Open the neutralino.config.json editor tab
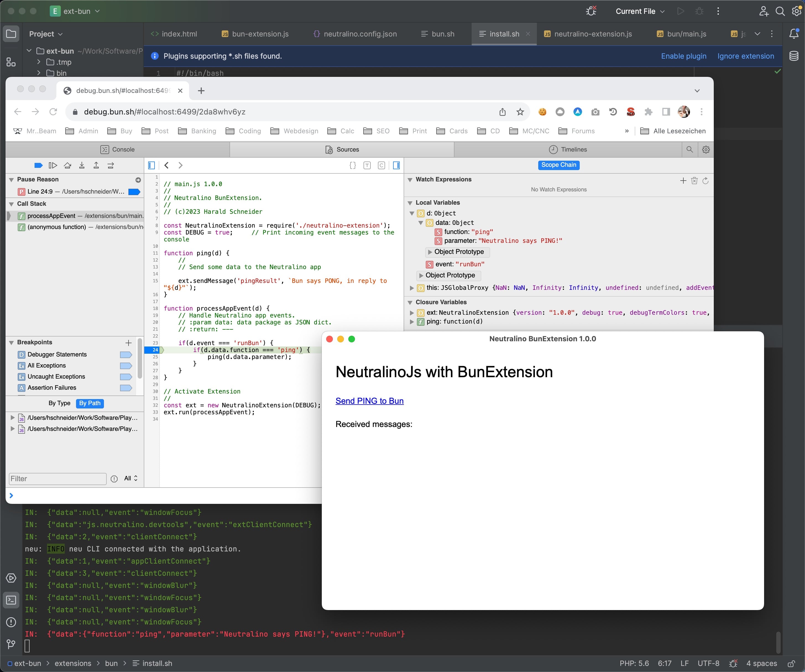This screenshot has width=805, height=672. point(355,34)
